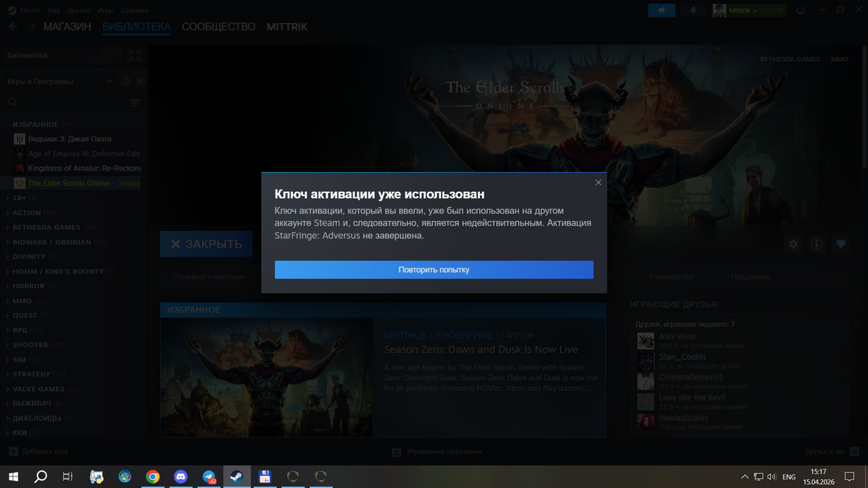The image size is (868, 488).
Task: Go forward with the right navigation arrow
Action: (31, 27)
